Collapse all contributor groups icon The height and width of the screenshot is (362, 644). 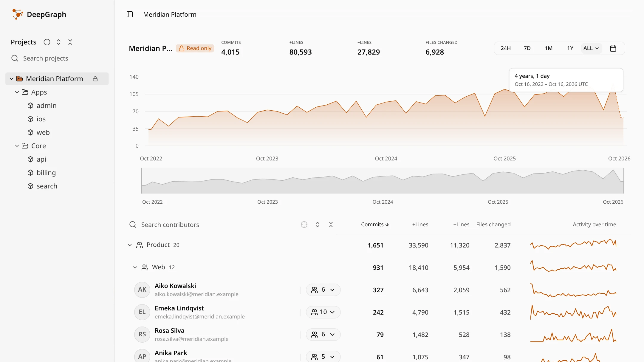[331, 225]
